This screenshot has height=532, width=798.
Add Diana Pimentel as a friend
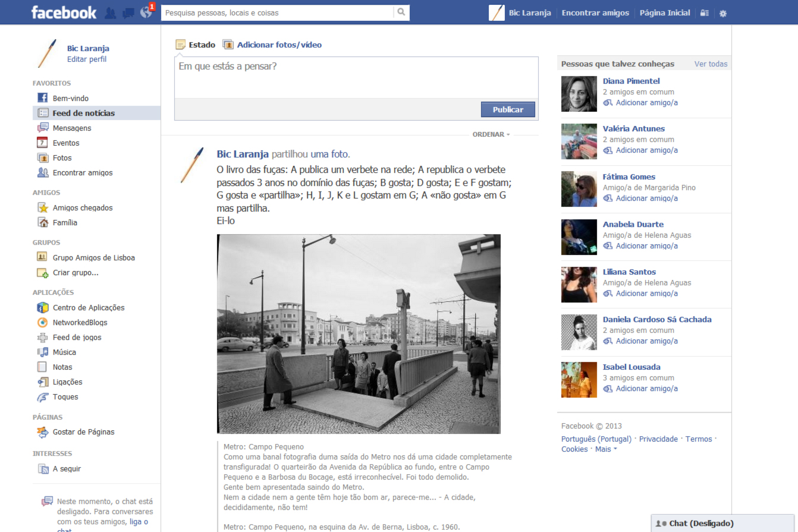pyautogui.click(x=646, y=103)
